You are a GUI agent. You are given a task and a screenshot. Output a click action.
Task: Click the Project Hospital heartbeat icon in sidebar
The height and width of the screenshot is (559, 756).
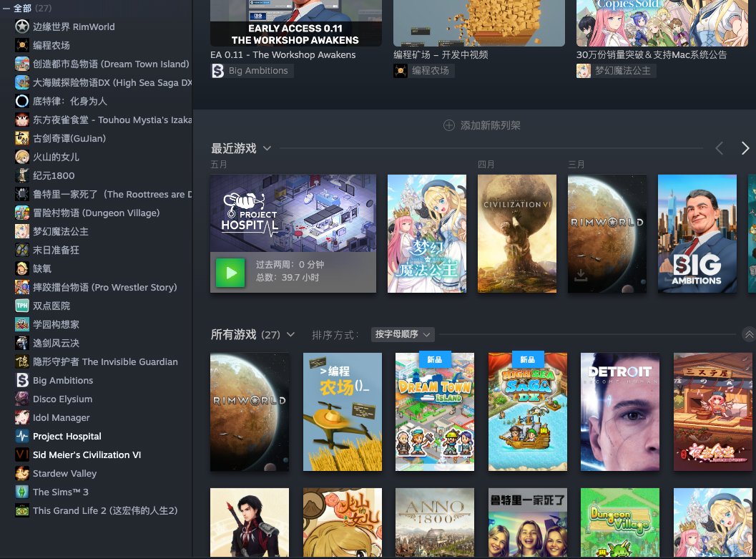tap(21, 437)
